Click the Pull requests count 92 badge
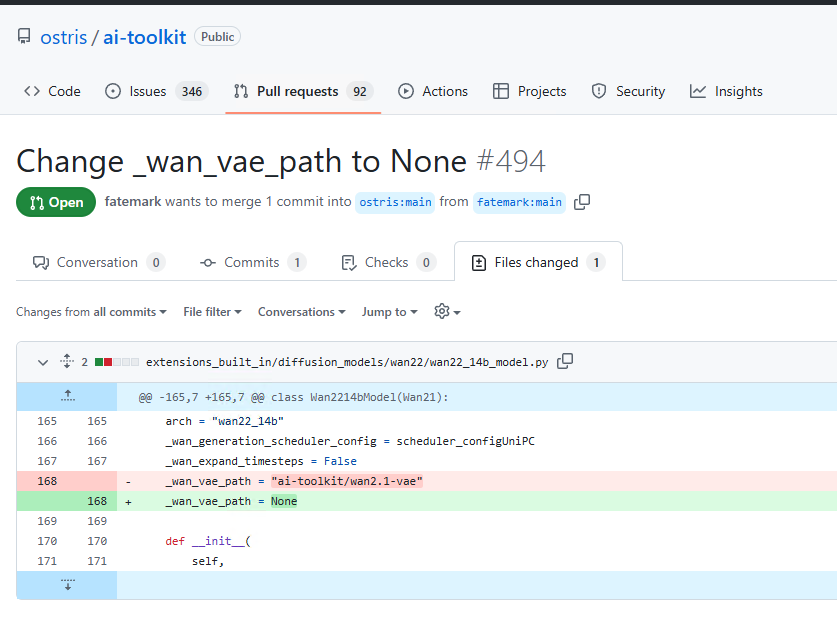837x620 pixels. [x=360, y=92]
